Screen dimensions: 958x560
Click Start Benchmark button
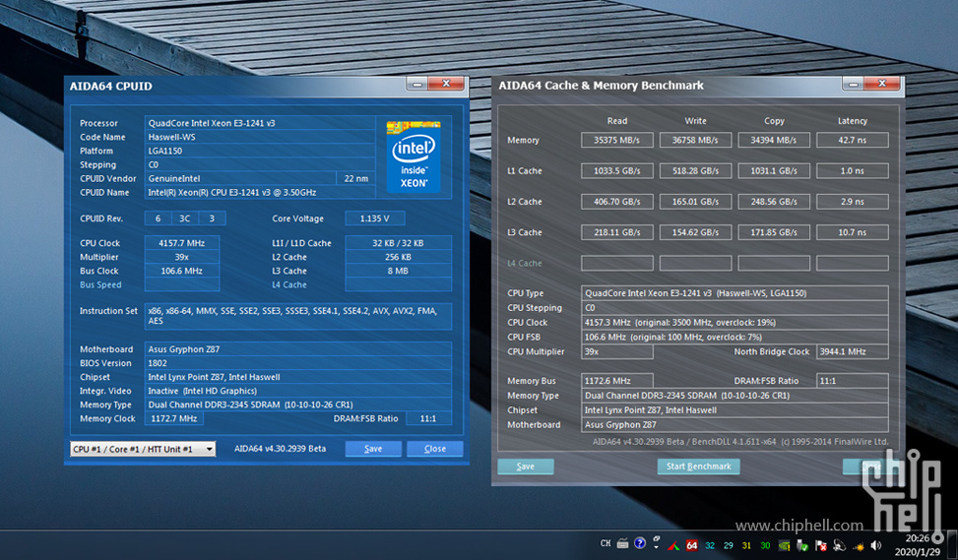(698, 467)
